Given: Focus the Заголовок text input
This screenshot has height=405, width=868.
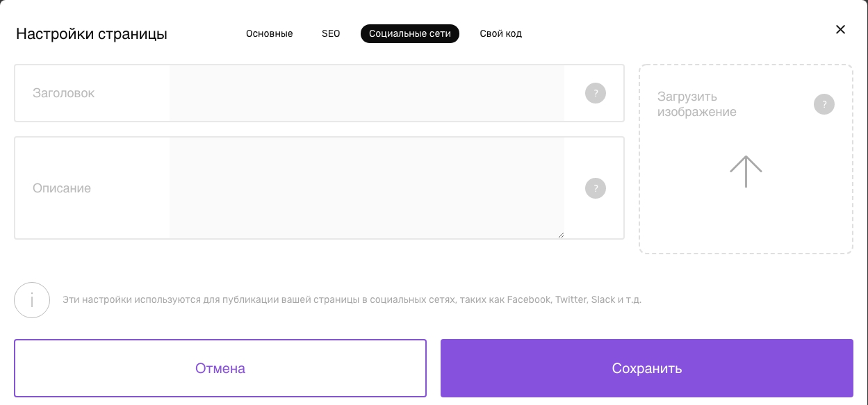Looking at the screenshot, I should pos(366,93).
